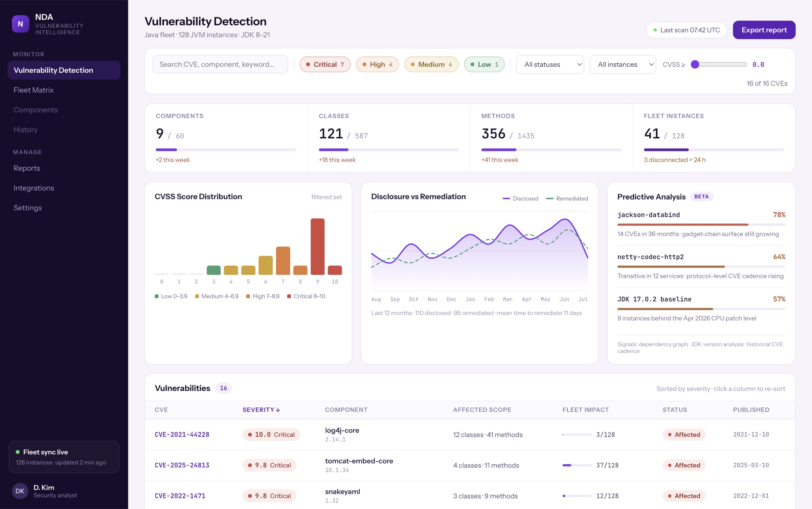Screen dimensions: 812x509
Task: Click the 3 disconnected > 24 h note
Action: coord(674,160)
